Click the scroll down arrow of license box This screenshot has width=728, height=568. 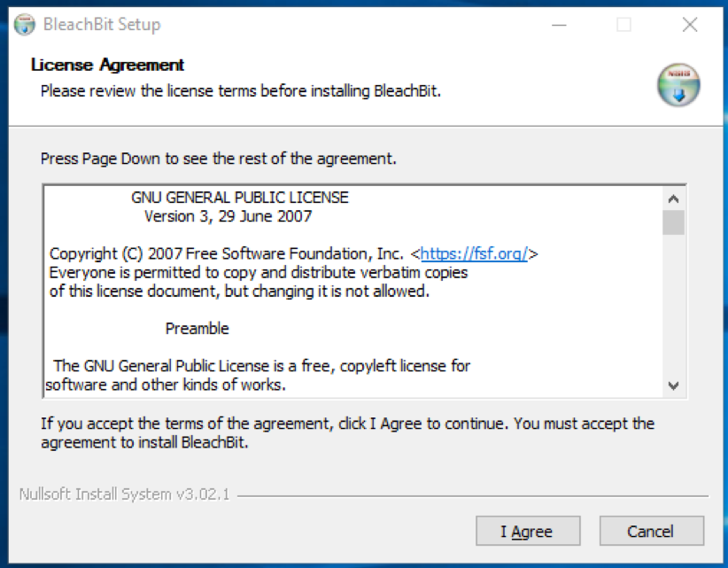[673, 385]
